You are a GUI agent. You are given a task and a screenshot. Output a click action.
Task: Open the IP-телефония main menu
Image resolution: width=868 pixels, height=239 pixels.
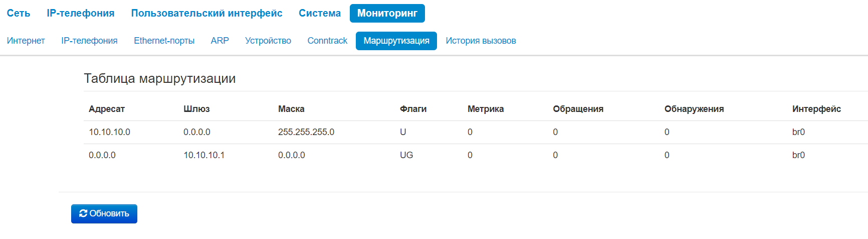coord(81,13)
